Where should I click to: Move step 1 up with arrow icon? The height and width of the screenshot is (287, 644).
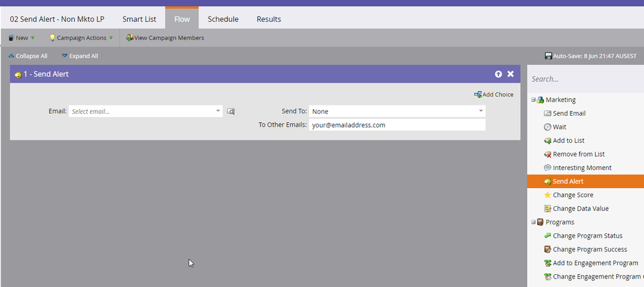pos(498,74)
